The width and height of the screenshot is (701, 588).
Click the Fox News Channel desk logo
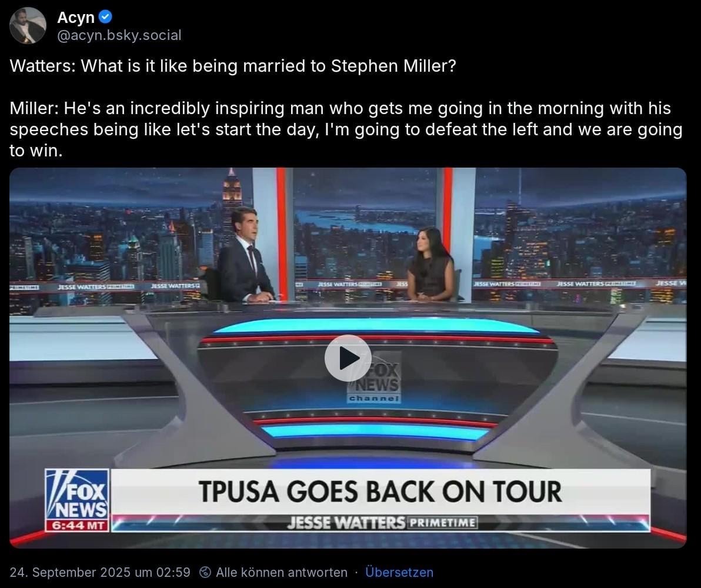tap(374, 378)
